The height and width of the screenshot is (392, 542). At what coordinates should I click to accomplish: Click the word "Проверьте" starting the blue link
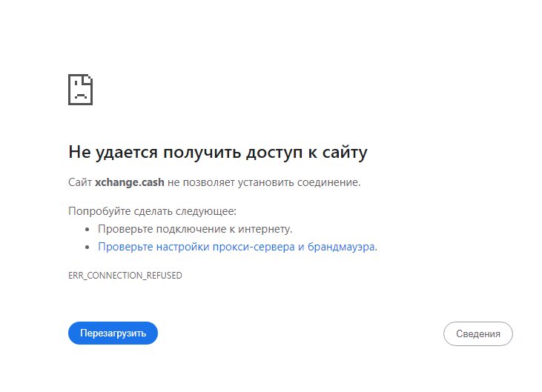click(x=124, y=247)
